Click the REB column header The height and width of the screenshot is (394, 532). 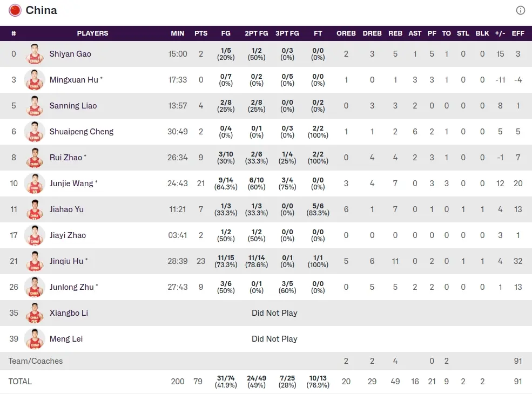395,33
